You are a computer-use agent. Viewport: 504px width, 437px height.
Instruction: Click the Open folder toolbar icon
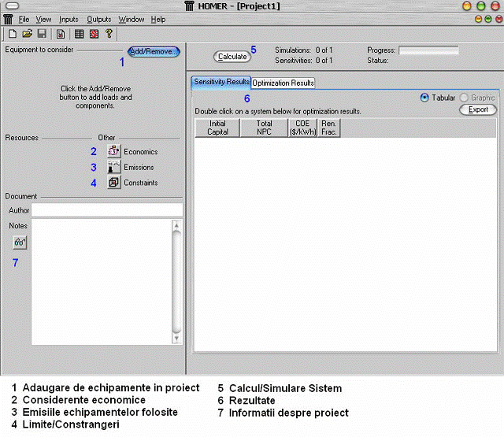pyautogui.click(x=27, y=34)
